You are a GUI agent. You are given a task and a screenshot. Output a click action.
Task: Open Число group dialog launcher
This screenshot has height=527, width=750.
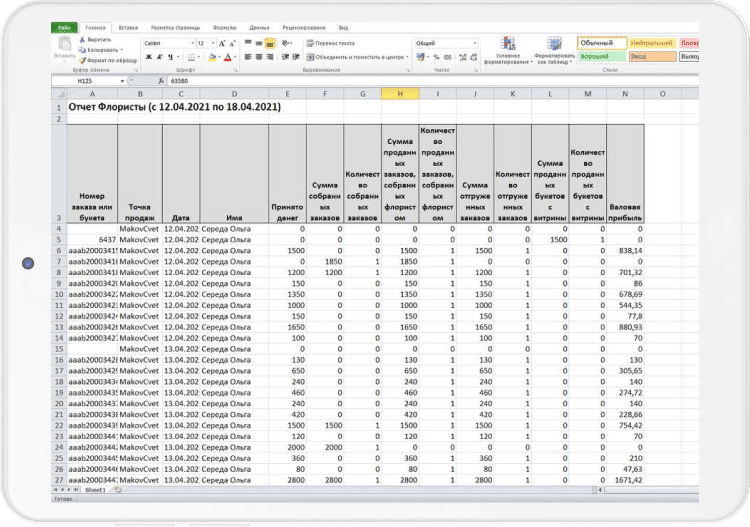(476, 70)
